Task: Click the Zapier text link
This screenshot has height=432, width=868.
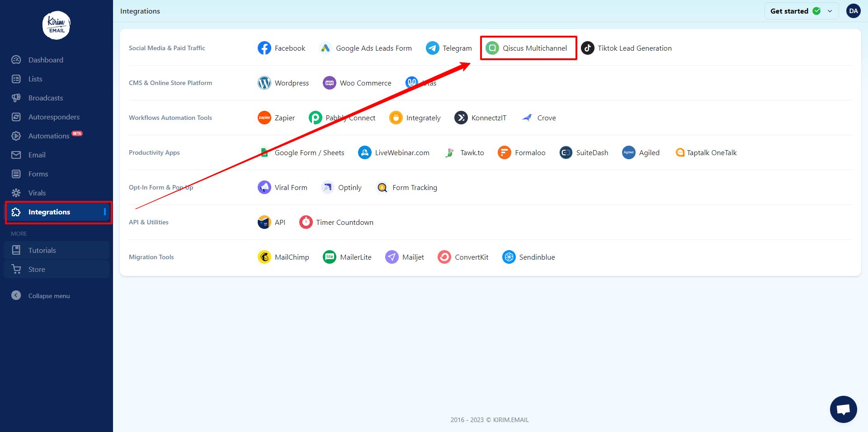Action: (x=285, y=118)
